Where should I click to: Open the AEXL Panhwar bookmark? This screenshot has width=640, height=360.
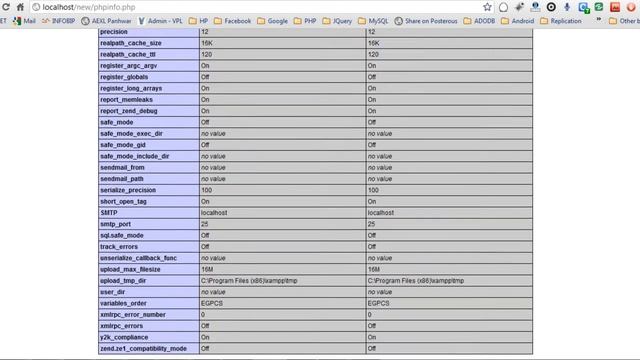pyautogui.click(x=106, y=21)
